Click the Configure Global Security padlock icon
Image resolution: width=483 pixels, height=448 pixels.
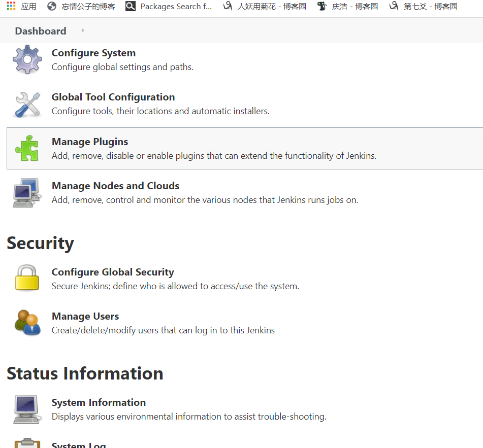point(27,278)
